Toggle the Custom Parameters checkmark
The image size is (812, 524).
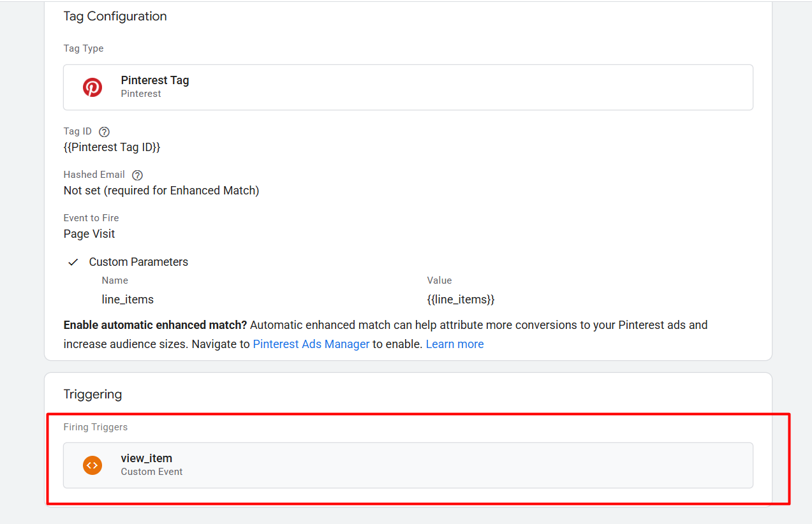point(73,262)
